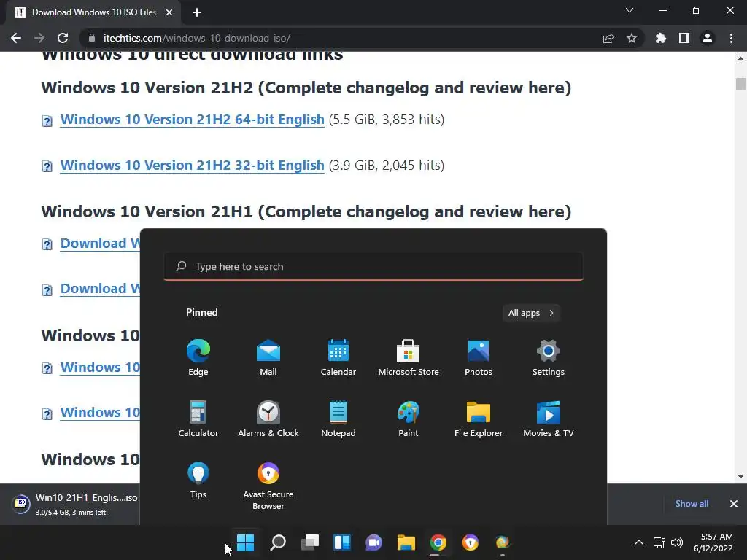Go back in Chrome history

point(16,38)
